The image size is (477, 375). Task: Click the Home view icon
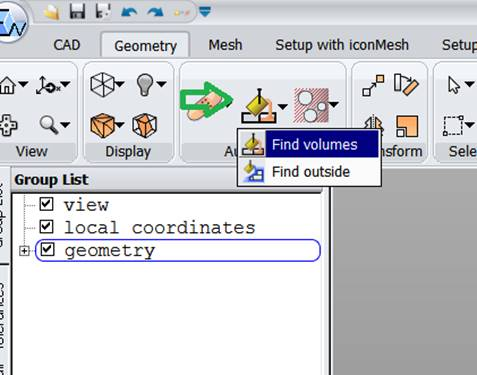pyautogui.click(x=7, y=85)
